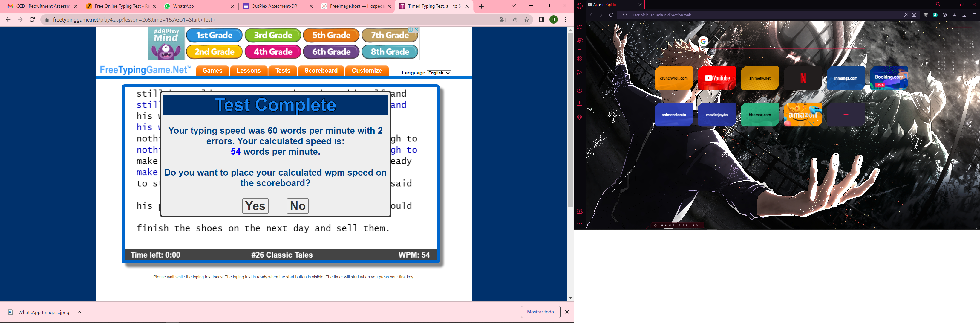Open the Scoreboard menu tab
Screen dimensions: 980x323
pos(321,71)
